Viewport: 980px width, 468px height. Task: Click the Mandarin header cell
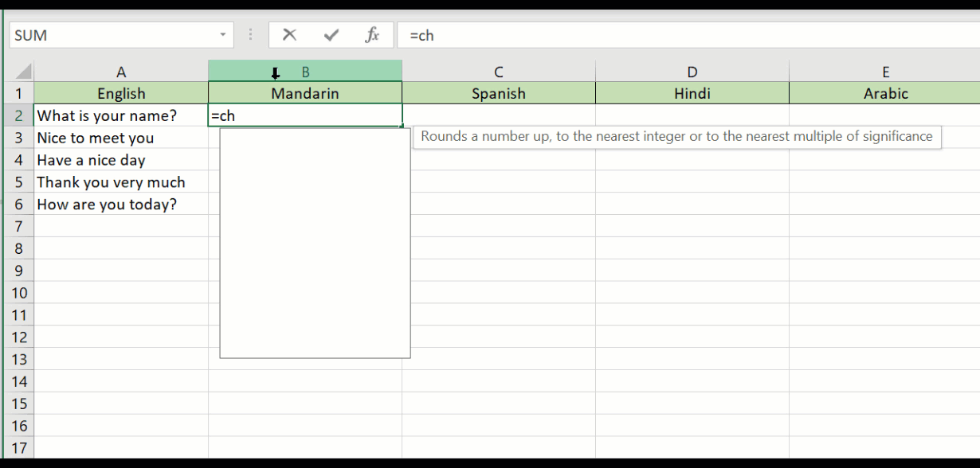click(305, 93)
